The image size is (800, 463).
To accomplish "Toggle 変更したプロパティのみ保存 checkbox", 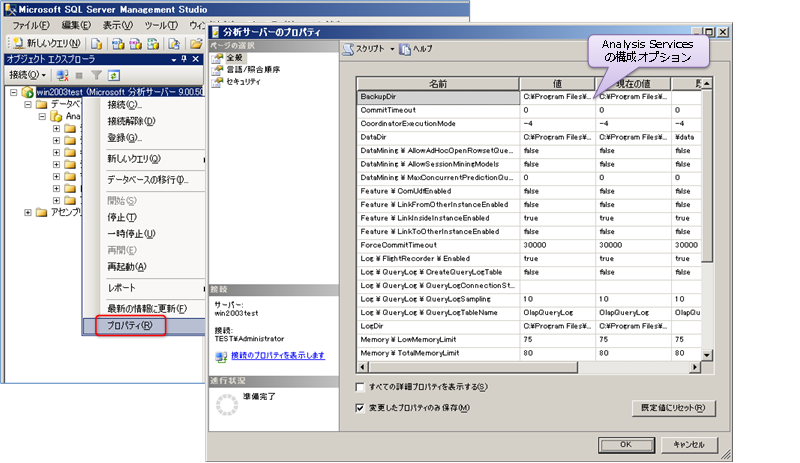I will [x=360, y=408].
